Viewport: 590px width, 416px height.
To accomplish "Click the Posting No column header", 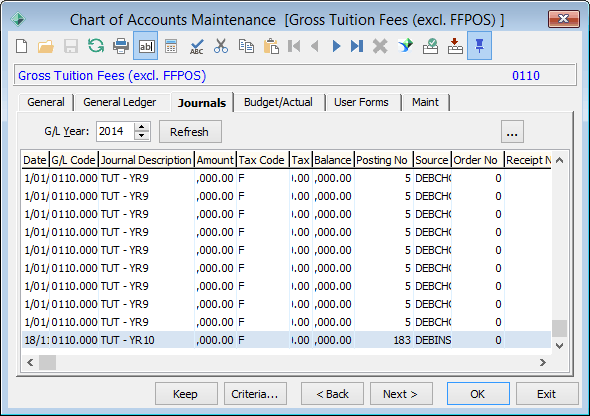I will (x=383, y=160).
